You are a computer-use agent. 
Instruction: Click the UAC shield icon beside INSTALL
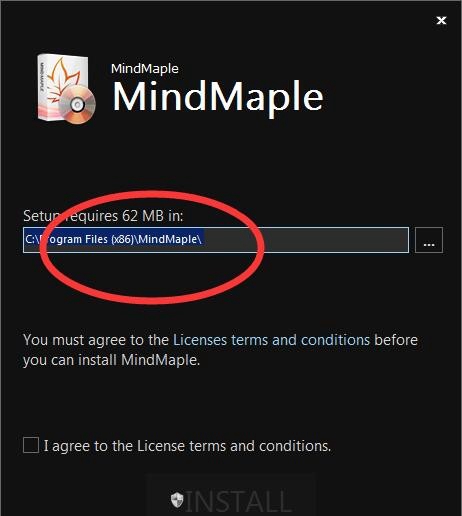[177, 500]
